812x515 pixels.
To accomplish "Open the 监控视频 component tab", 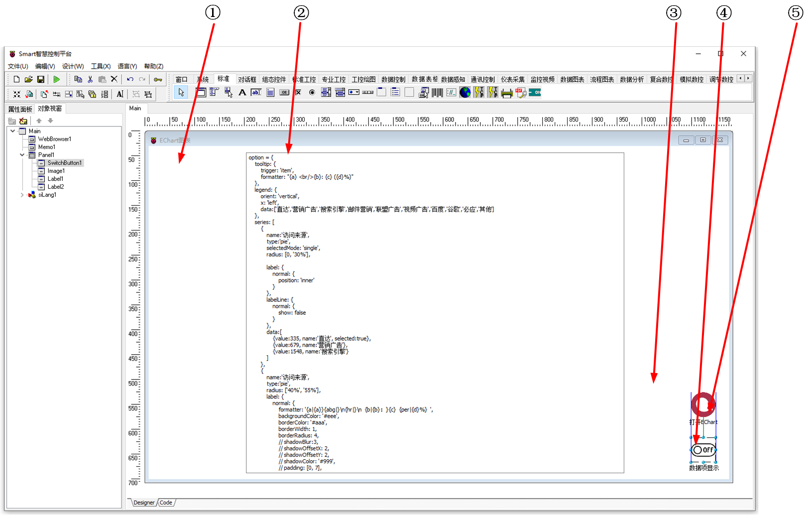I will click(542, 79).
